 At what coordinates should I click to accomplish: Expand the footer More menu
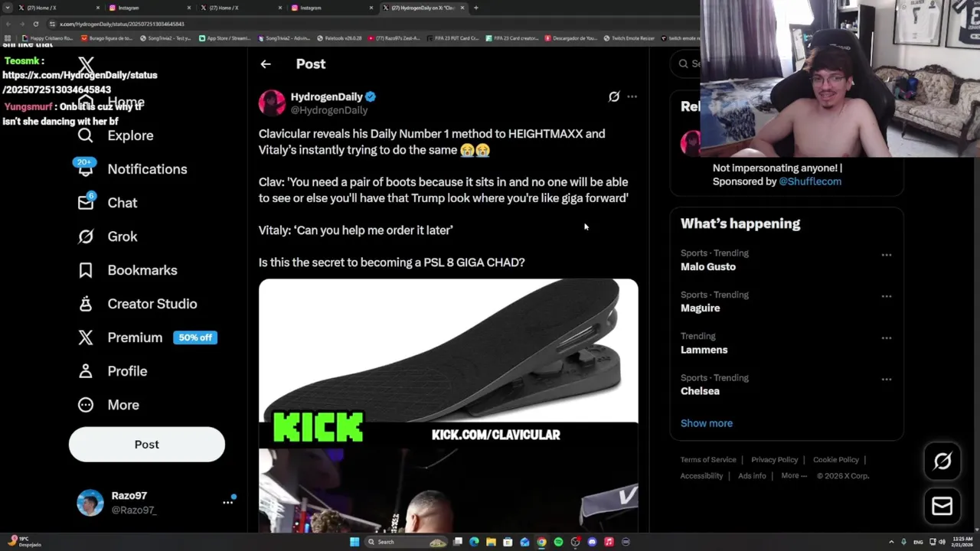coord(794,476)
